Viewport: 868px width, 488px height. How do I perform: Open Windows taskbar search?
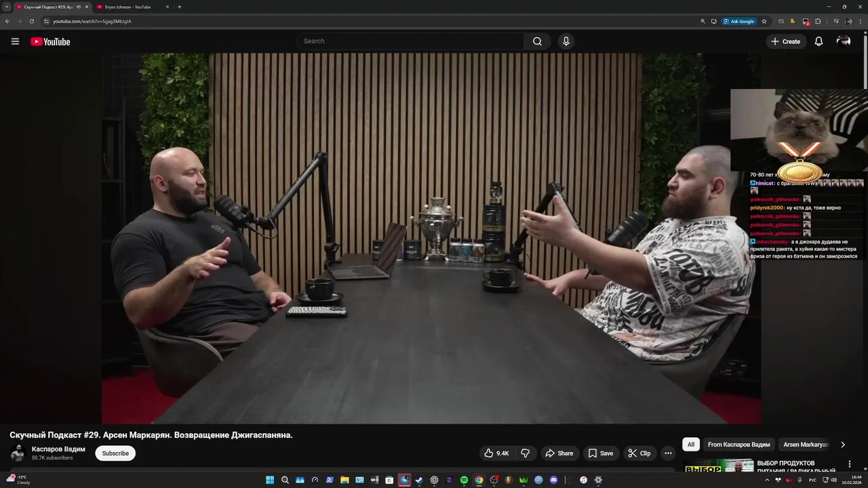(x=285, y=480)
